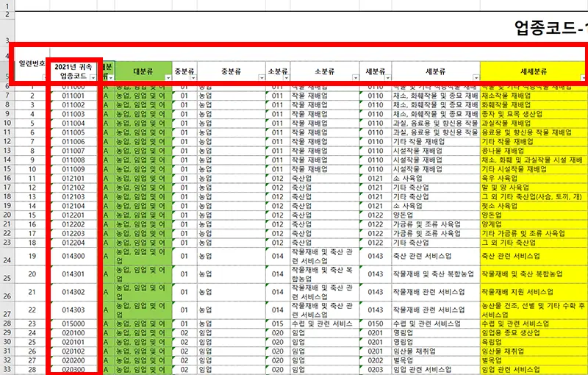Image resolution: width=588 pixels, height=375 pixels.
Task: Select the 채소, 화훼 및 과실작물 시설 재배 cell
Action: (534, 160)
